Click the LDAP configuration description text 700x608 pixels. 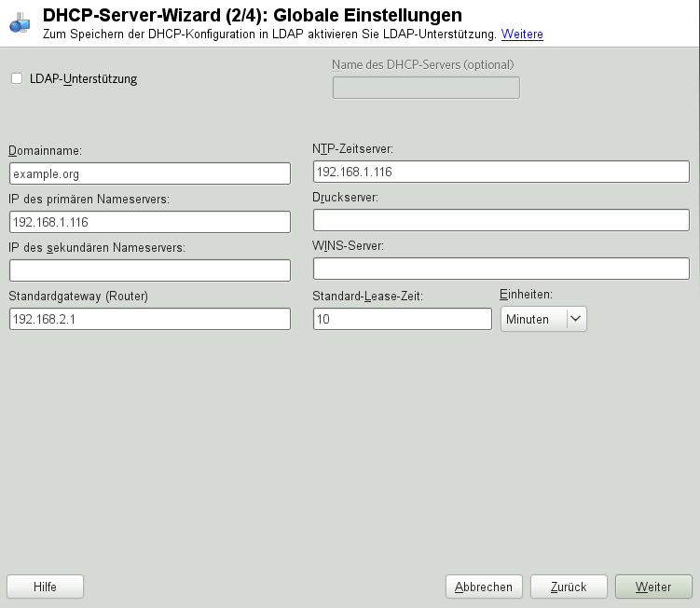(269, 34)
